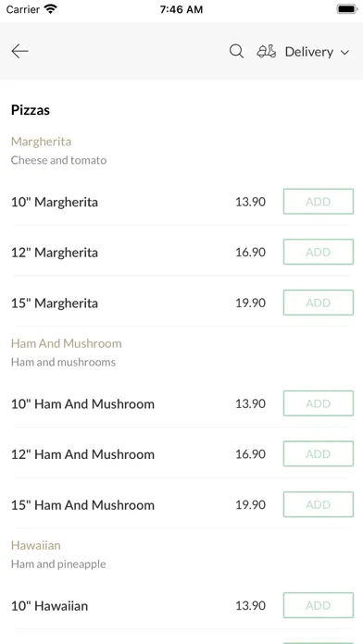Add 15" Ham And Mushroom pizza
Viewport: 363px width, 644px height.
(319, 504)
